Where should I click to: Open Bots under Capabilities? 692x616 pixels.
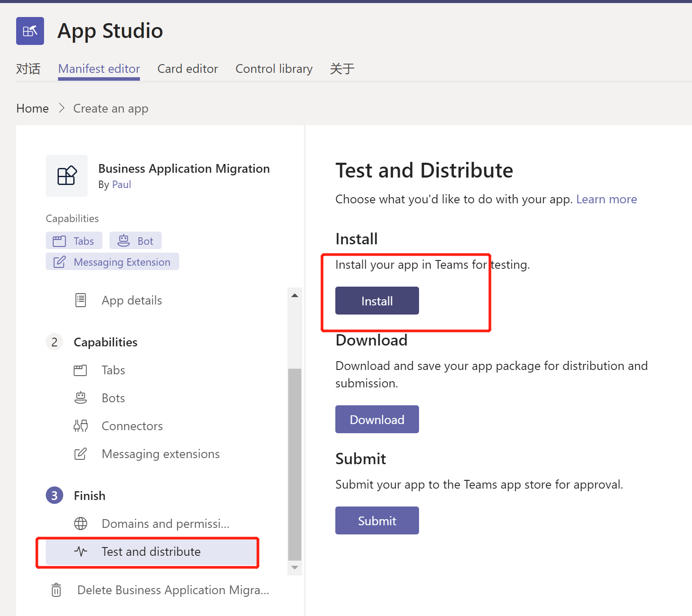pyautogui.click(x=113, y=398)
